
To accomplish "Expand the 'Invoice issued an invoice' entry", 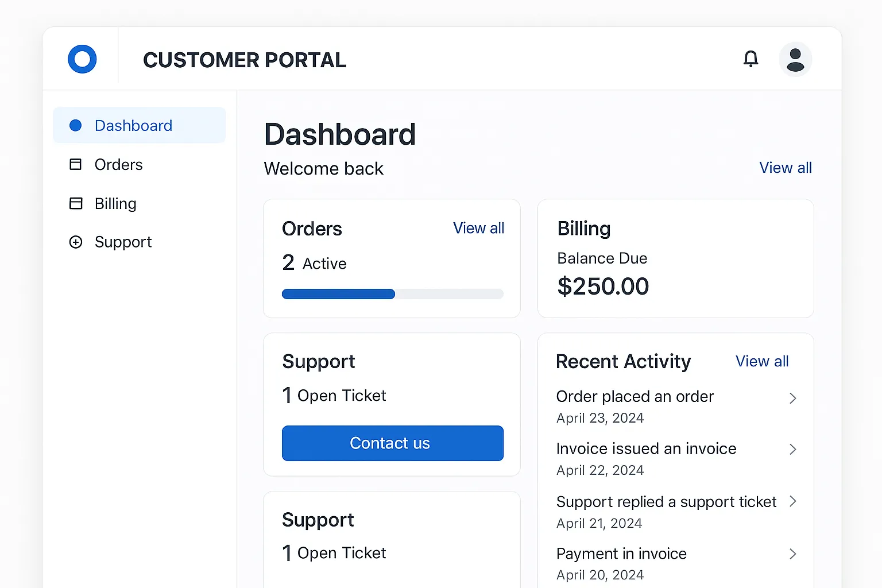I will tap(793, 449).
